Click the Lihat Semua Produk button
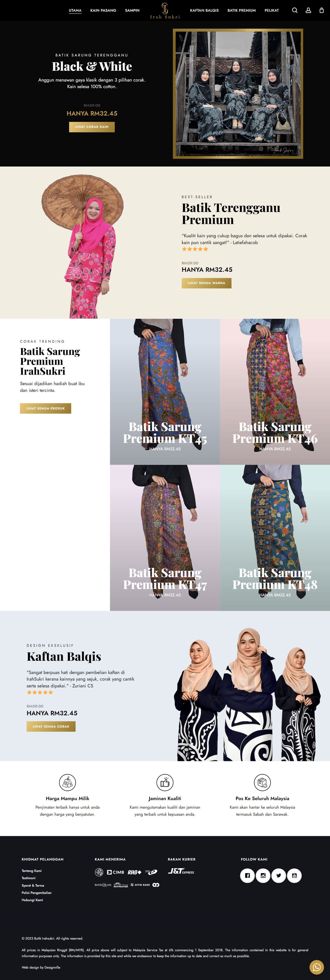The width and height of the screenshot is (330, 980). 46,408
